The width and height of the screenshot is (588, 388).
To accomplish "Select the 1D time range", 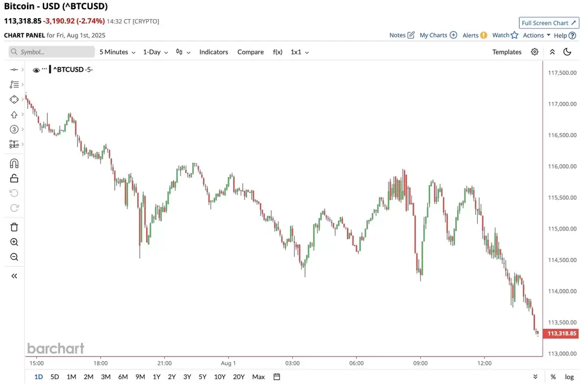I will pyautogui.click(x=38, y=377).
